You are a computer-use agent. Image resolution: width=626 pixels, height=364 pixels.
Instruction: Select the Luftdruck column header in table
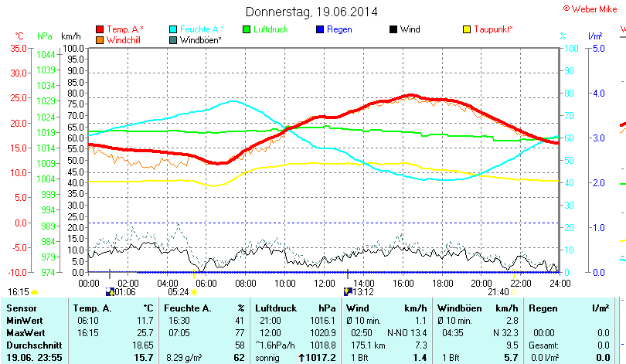[x=274, y=308]
